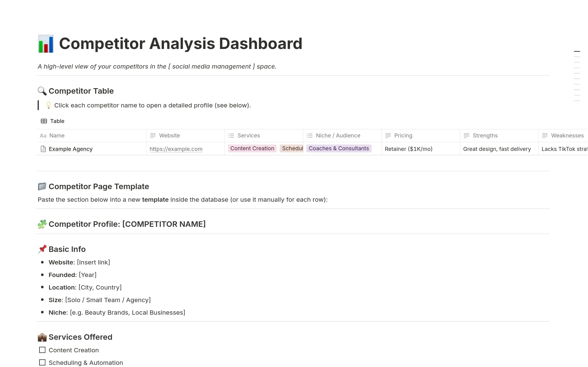Select the Table view tab
588x367 pixels.
point(57,121)
